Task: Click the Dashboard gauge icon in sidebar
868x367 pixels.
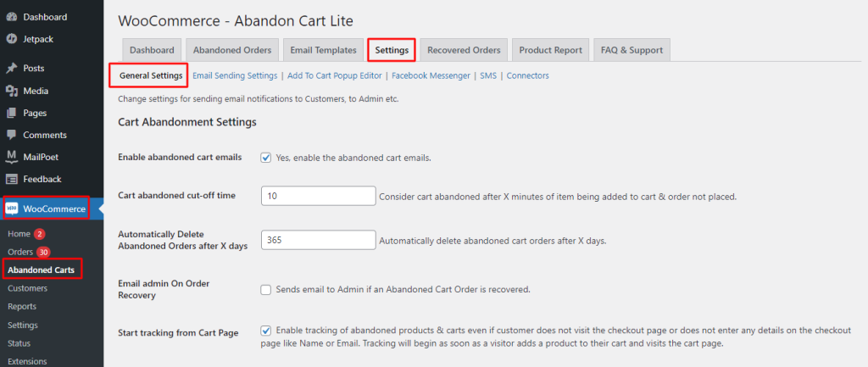Action: (11, 16)
